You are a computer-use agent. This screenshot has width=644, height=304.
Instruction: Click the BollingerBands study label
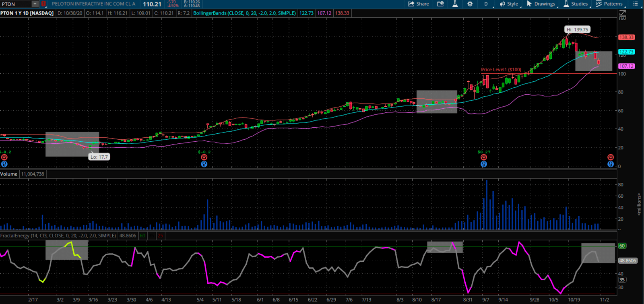245,13
